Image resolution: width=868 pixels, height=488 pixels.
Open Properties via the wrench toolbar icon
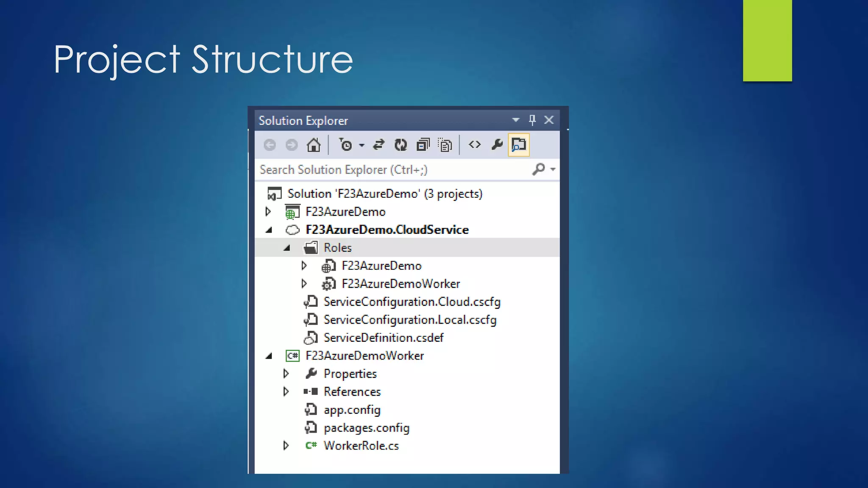pos(497,145)
